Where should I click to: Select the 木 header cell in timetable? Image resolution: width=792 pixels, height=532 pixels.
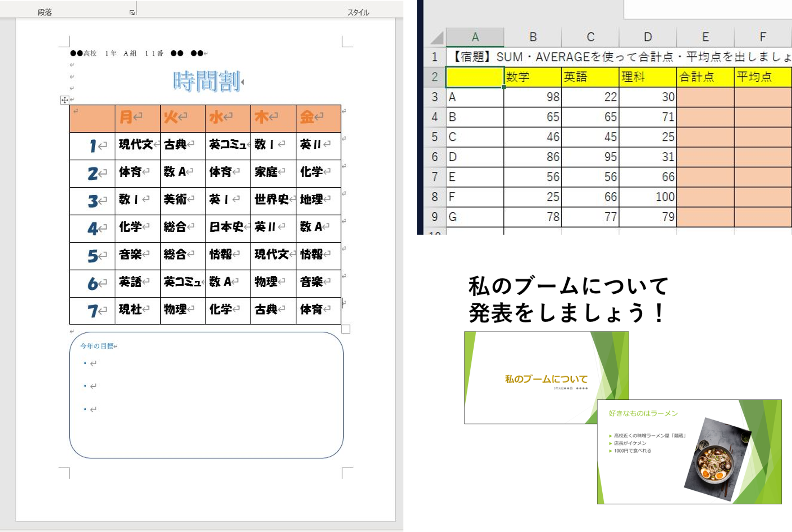coord(273,118)
